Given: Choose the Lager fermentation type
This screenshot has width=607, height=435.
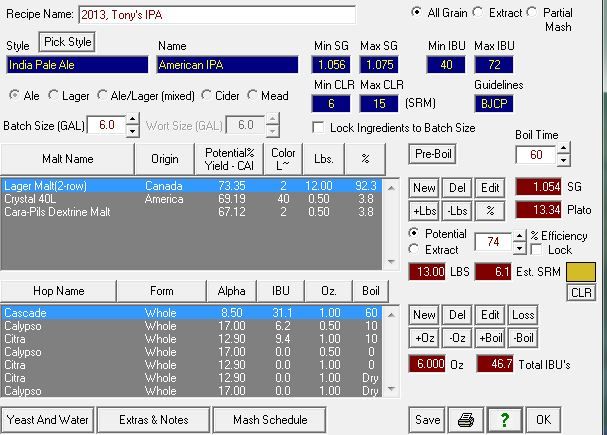Looking at the screenshot, I should [x=54, y=96].
